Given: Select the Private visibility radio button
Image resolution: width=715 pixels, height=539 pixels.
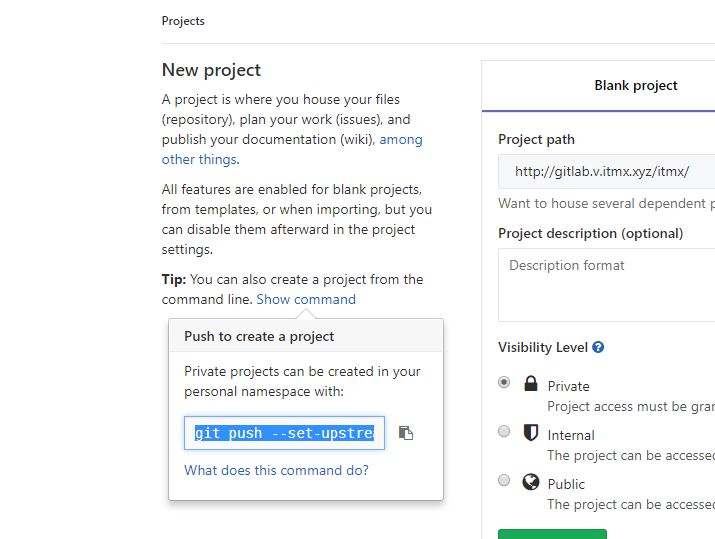Looking at the screenshot, I should [x=504, y=382].
